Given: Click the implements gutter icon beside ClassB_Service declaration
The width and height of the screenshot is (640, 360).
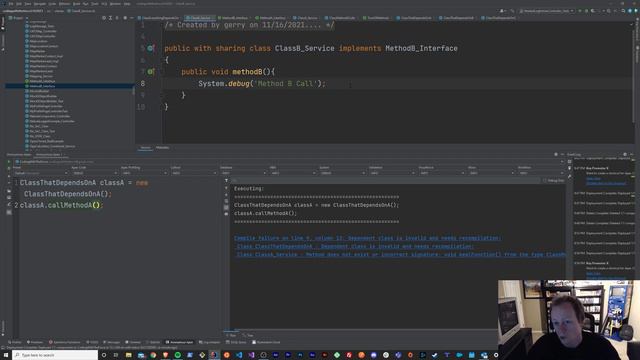Looking at the screenshot, I should [151, 48].
